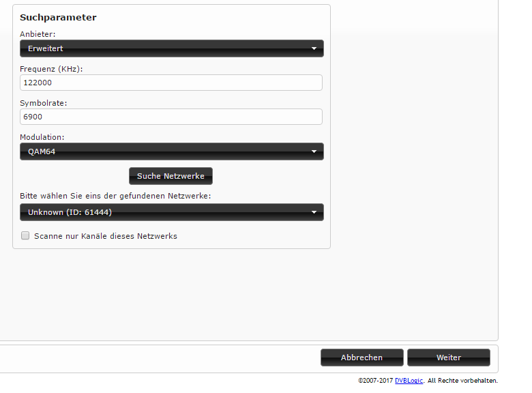
Task: Open the network dropdown showing Unknown (ID: 61444)
Action: point(171,212)
